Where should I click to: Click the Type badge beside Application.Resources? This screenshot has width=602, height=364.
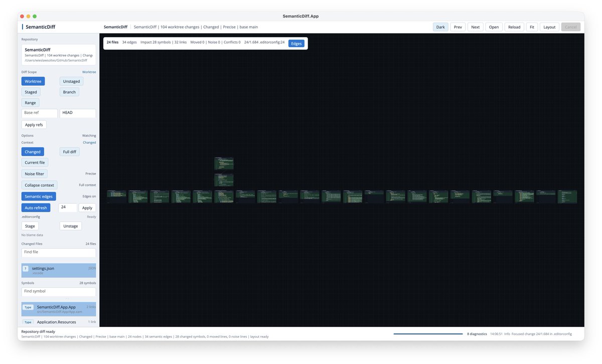click(28, 322)
